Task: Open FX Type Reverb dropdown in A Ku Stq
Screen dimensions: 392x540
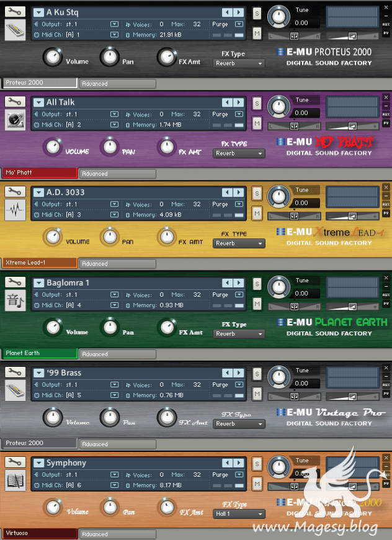Action: 239,63
